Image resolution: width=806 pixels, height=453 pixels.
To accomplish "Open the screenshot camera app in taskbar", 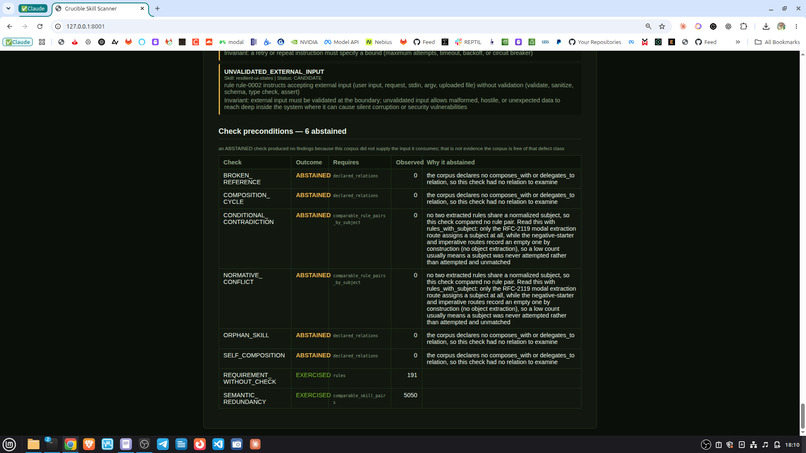I will coord(236,444).
